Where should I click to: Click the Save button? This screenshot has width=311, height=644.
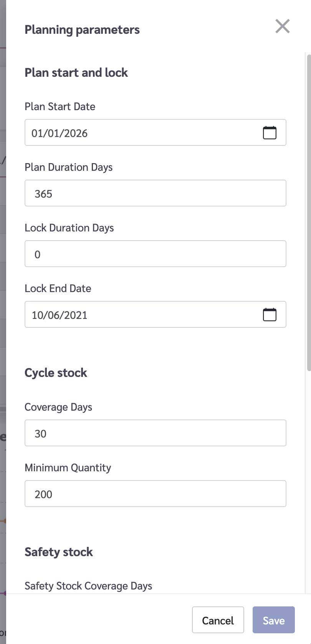(x=273, y=620)
